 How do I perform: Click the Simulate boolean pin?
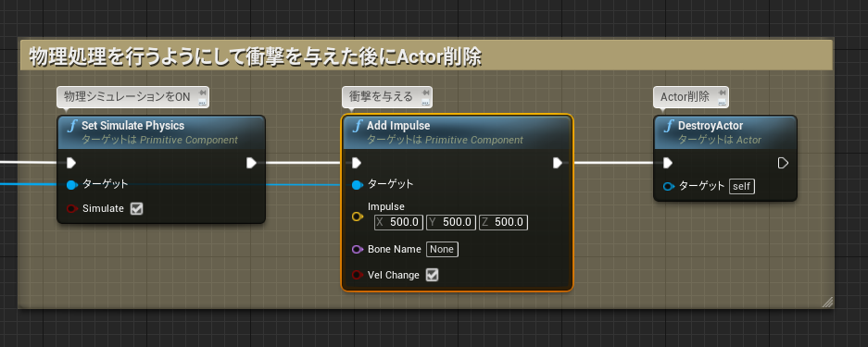72,209
